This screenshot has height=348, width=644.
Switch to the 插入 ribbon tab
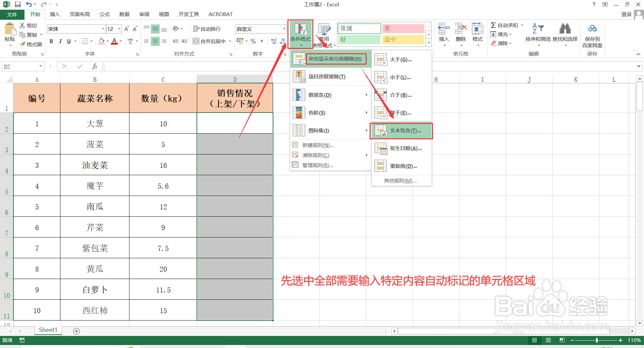pyautogui.click(x=55, y=14)
